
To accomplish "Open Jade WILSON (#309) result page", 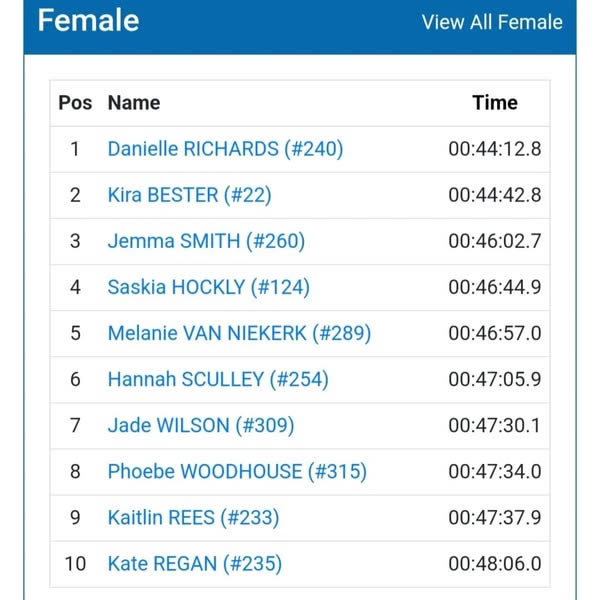I will tap(200, 425).
